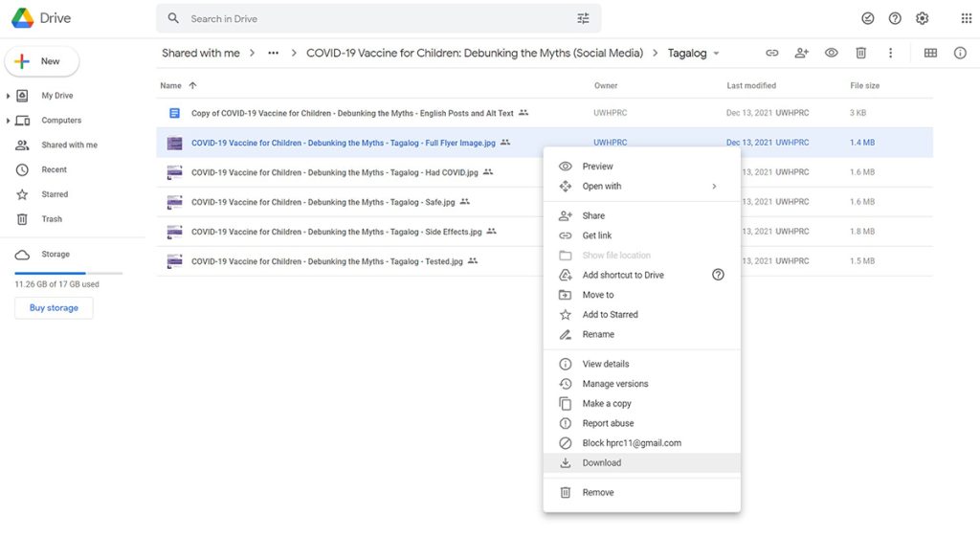This screenshot has height=537, width=980.
Task: Choose Manage versions menu item
Action: click(642, 384)
